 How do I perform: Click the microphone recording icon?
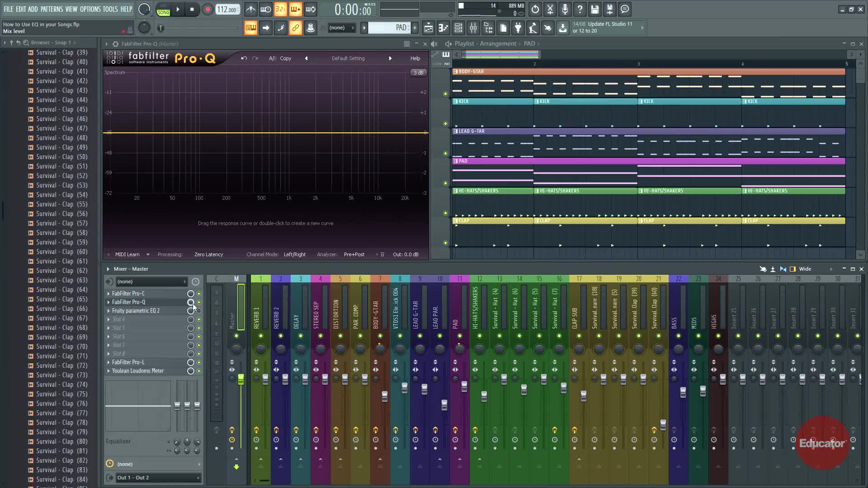(565, 9)
